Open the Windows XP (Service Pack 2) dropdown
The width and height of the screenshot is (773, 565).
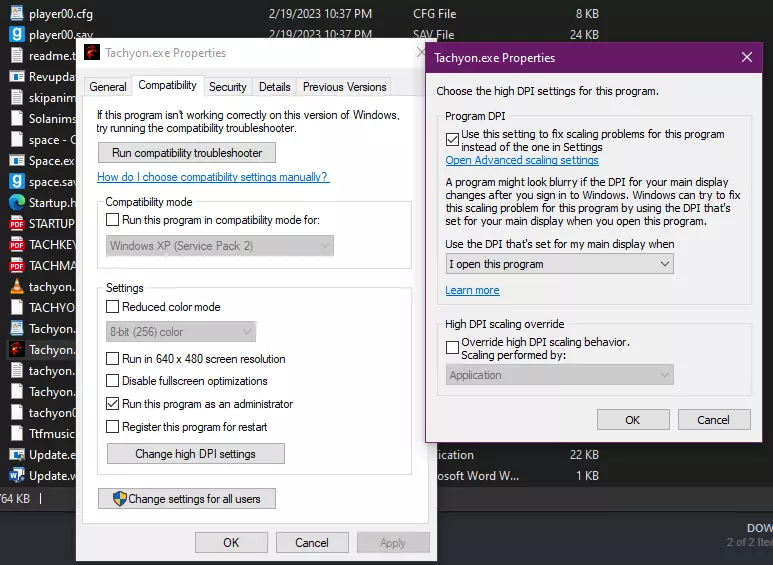click(x=220, y=246)
